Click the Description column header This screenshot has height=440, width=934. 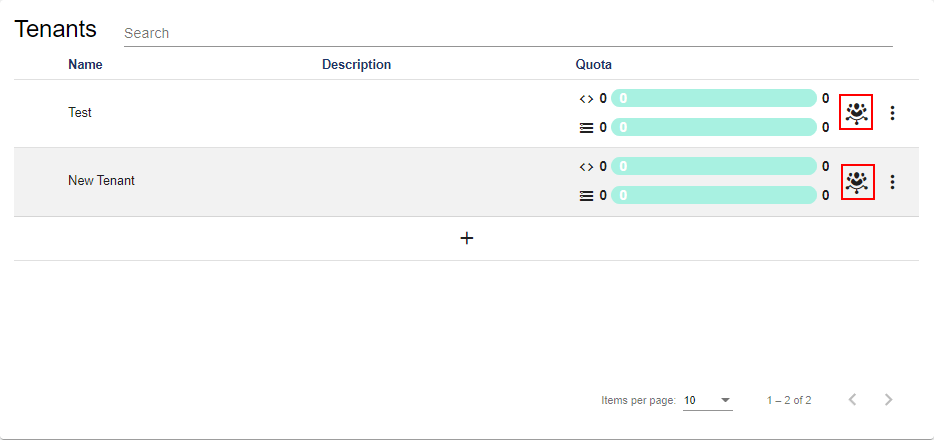tap(356, 65)
